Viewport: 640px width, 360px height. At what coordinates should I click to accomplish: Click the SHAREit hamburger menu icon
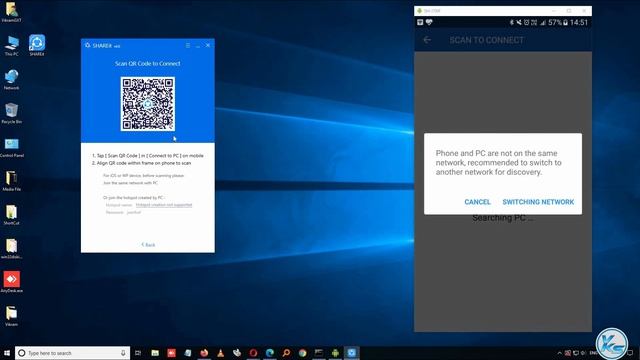click(188, 45)
